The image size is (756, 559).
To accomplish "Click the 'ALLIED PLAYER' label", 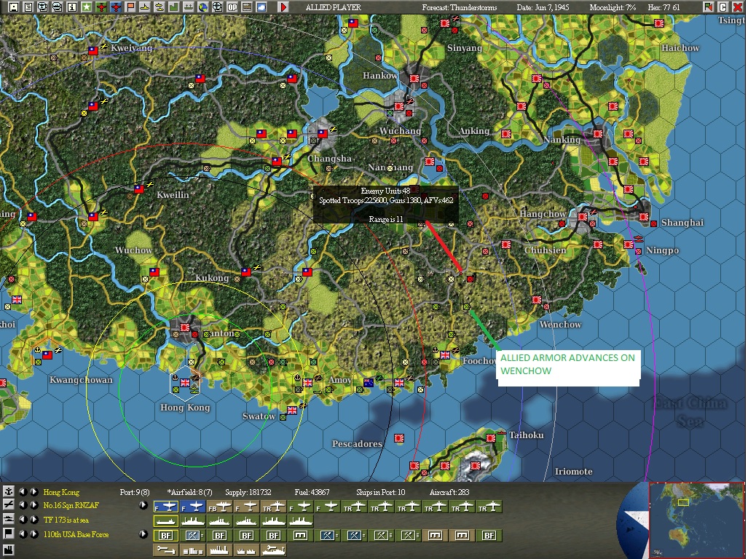I will (x=333, y=7).
